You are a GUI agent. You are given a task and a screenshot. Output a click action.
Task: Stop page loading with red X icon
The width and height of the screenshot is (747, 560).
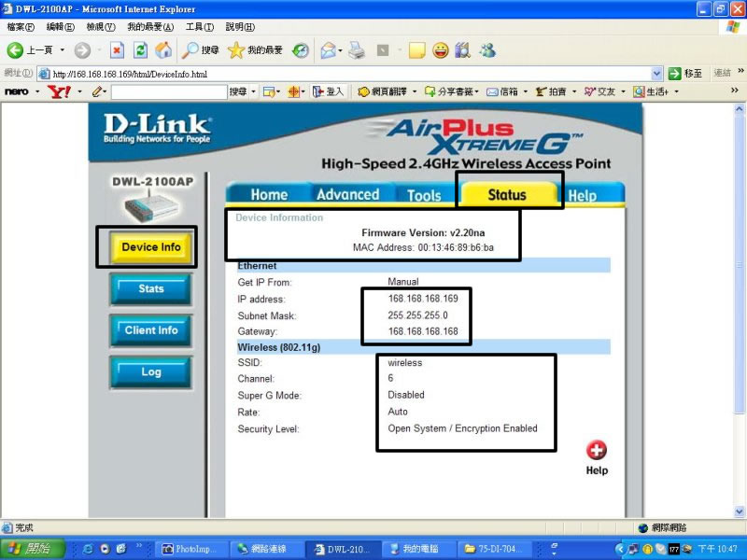(118, 50)
